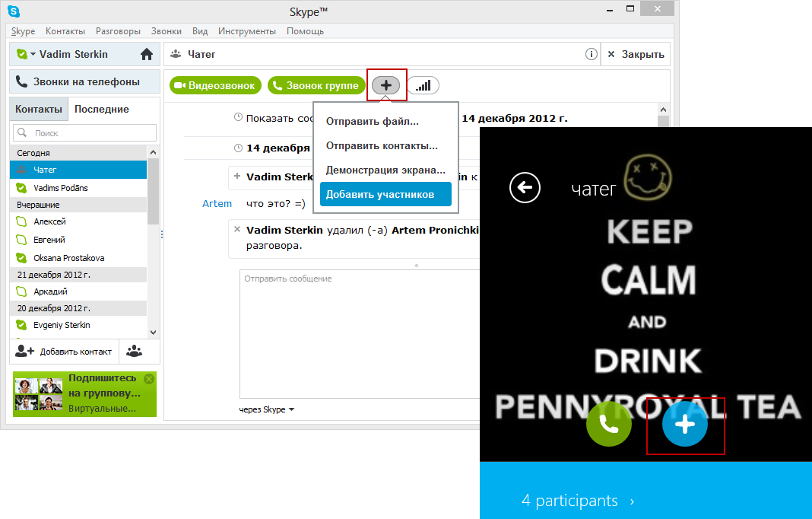Screen dimensions: 812x519
Task: Click the contact list scrollbar up arrow
Action: [153, 152]
